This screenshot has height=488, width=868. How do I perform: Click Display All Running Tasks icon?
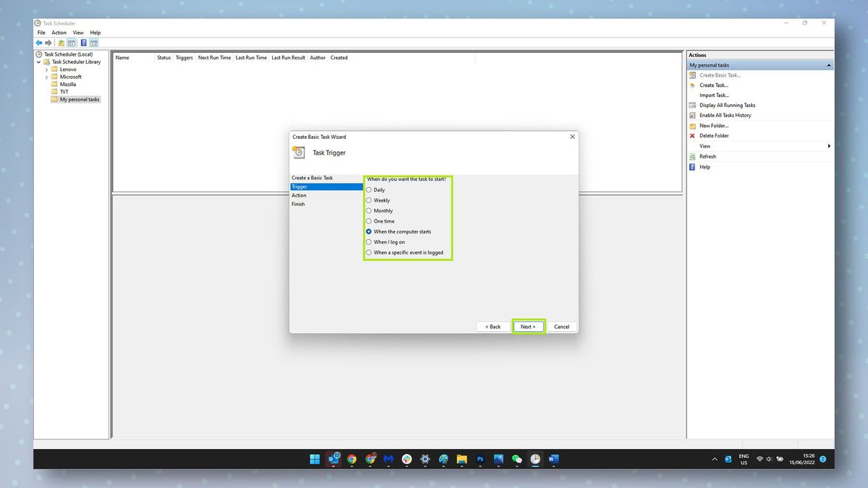pyautogui.click(x=692, y=105)
